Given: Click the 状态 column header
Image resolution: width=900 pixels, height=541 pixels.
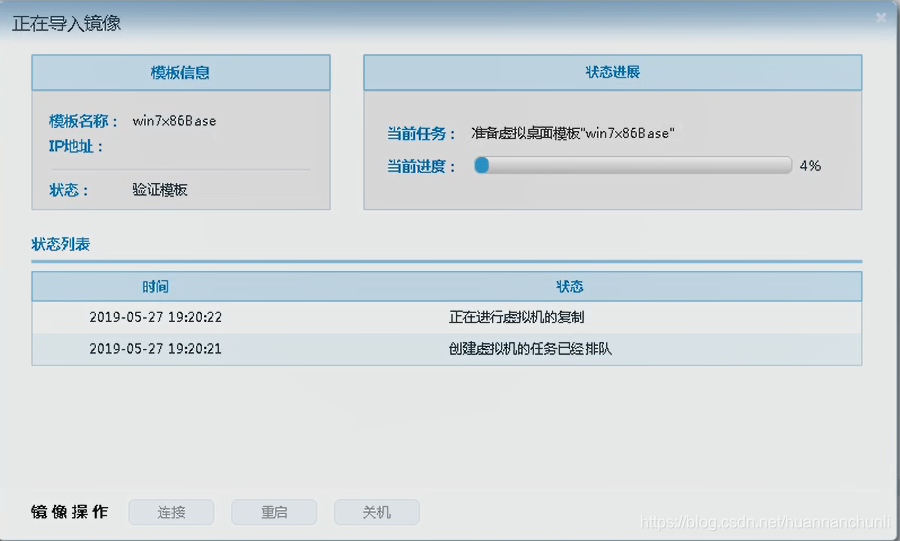Looking at the screenshot, I should [569, 286].
